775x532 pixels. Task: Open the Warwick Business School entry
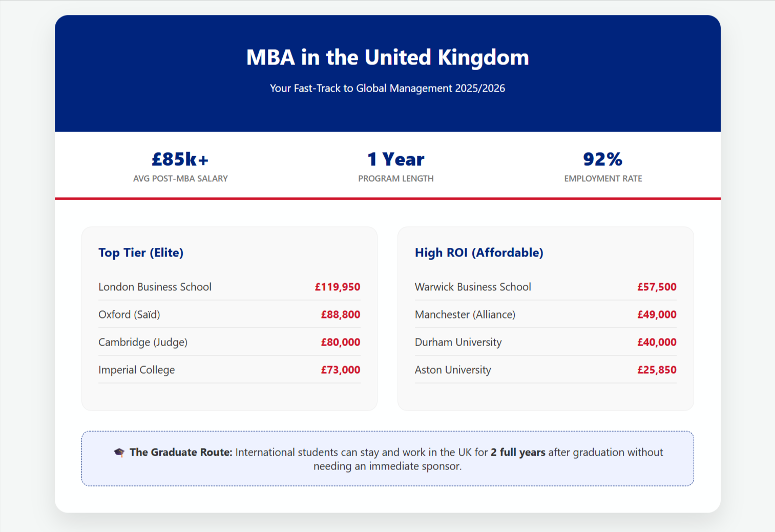473,287
